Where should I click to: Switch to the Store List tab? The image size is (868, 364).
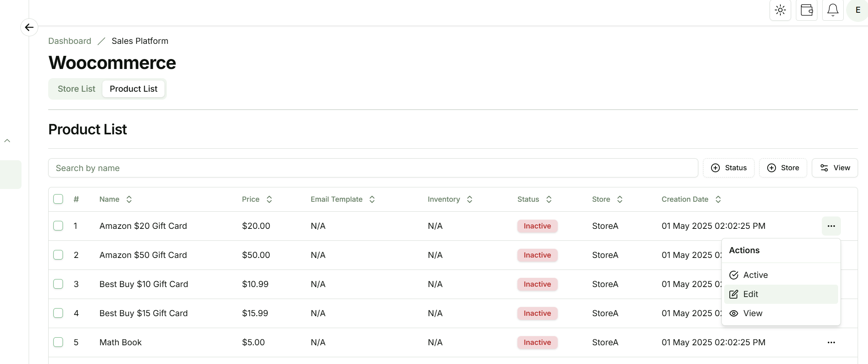click(x=76, y=89)
